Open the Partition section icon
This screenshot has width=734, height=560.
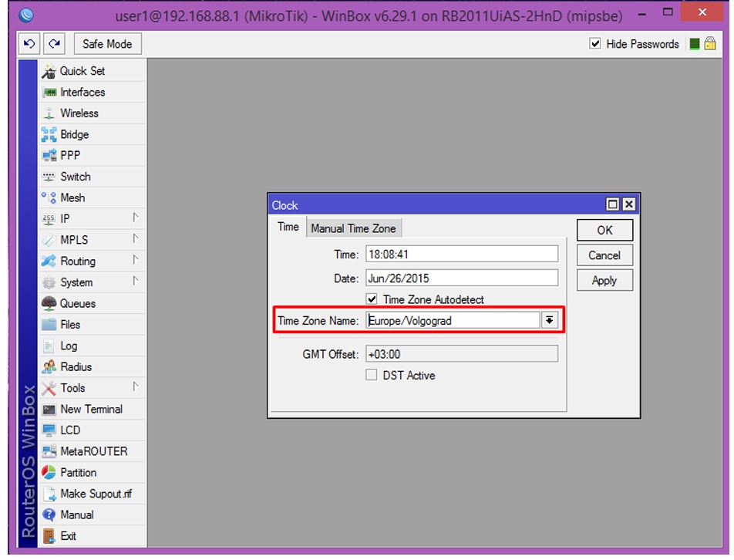point(49,472)
